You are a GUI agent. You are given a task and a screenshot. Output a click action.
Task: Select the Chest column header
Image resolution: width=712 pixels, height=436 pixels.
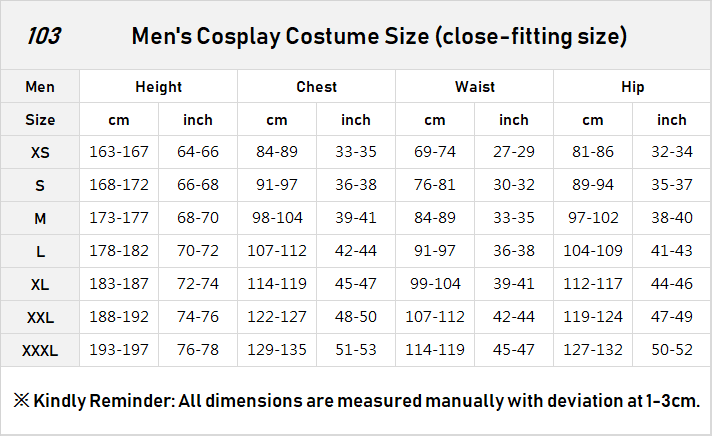316,87
